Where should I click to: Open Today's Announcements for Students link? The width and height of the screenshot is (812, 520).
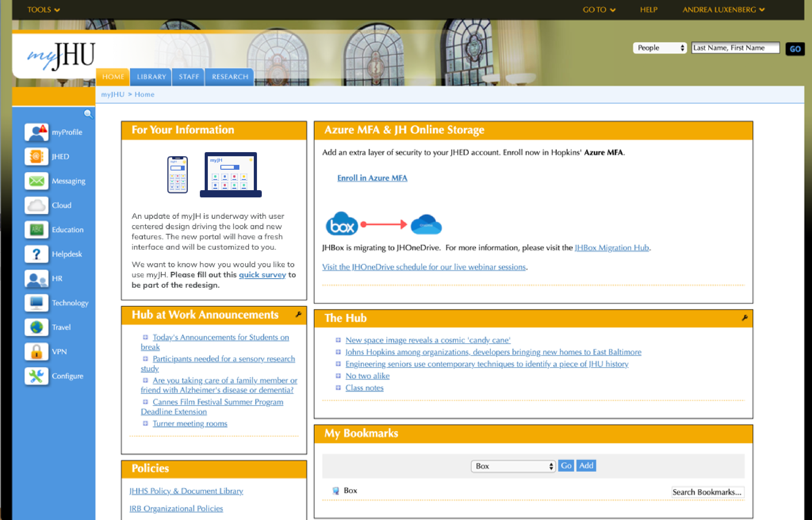pos(215,342)
